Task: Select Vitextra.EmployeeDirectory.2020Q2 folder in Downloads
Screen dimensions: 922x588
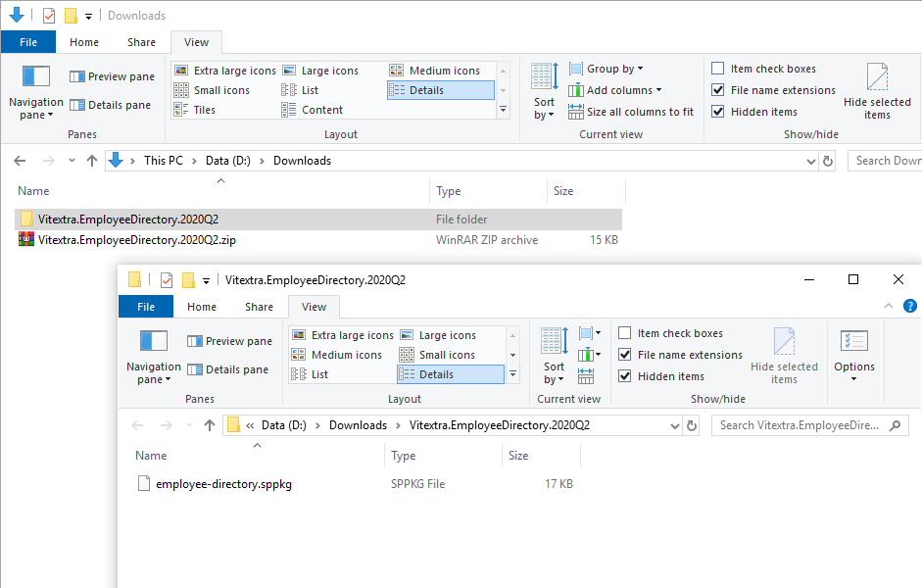Action: click(x=318, y=220)
